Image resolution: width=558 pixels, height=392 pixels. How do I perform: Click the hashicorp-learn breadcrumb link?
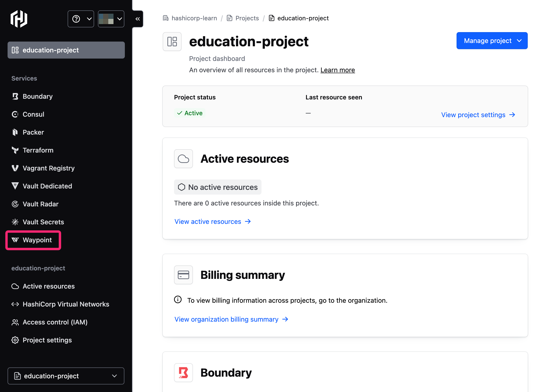pyautogui.click(x=194, y=18)
